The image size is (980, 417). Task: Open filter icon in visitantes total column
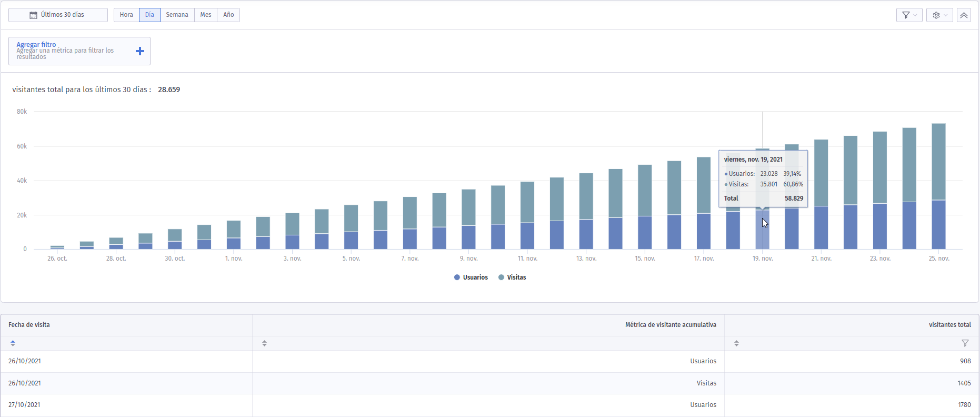pos(965,343)
